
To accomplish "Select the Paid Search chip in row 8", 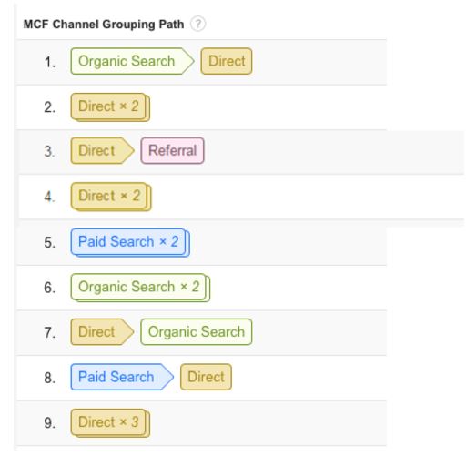I will coord(122,377).
